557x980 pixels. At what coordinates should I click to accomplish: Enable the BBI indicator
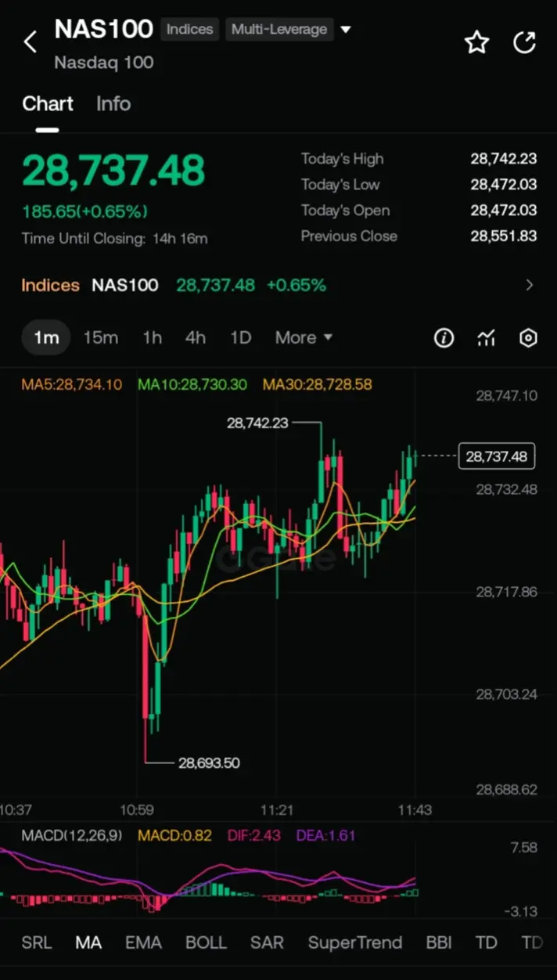tap(440, 942)
